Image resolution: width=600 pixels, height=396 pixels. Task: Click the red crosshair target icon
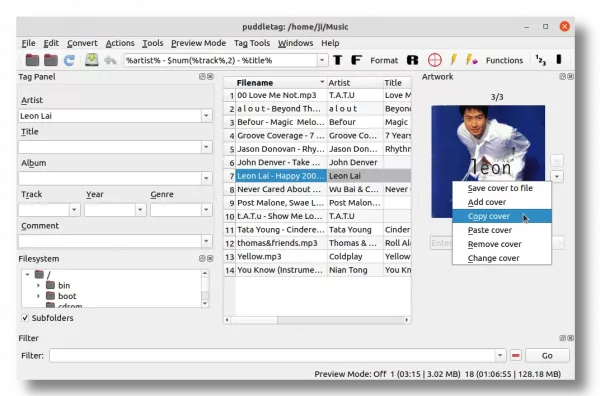434,60
